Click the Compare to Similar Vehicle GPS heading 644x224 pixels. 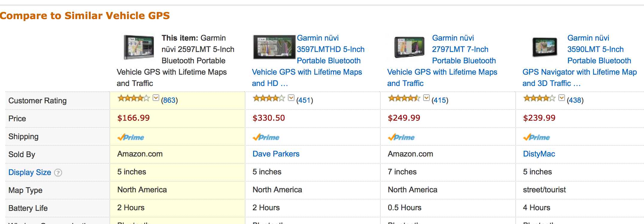pos(85,16)
